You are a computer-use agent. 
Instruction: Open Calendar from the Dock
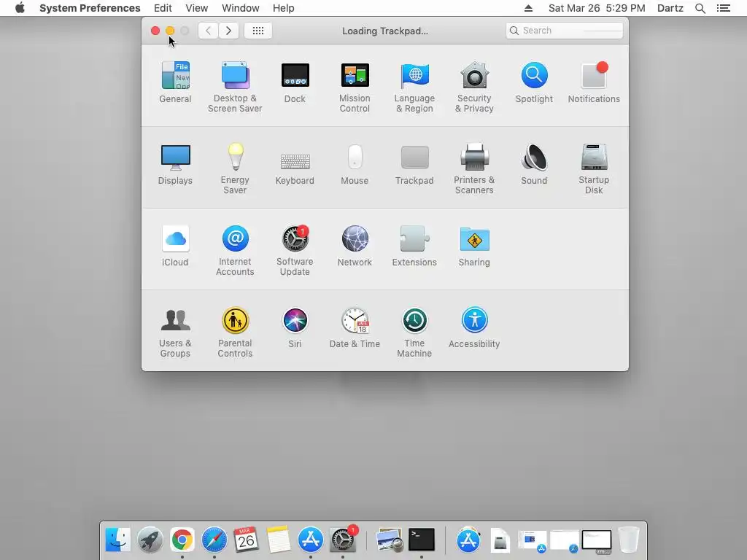point(247,540)
